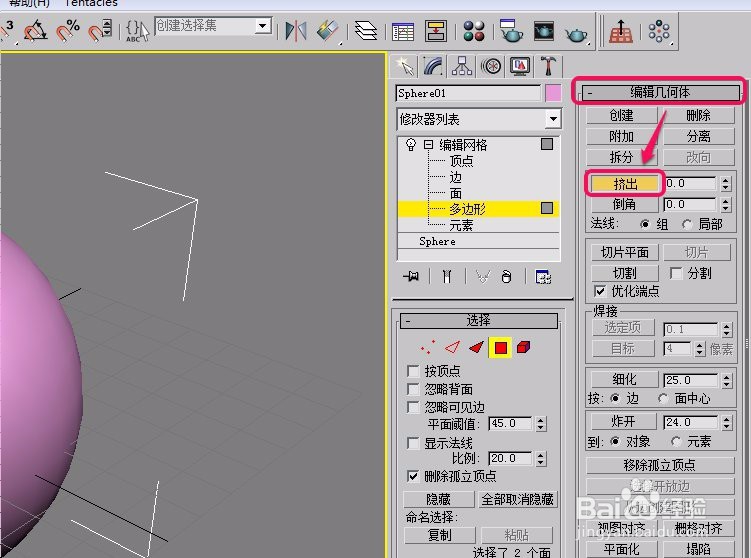Viewport: 751px width, 558px height.
Task: Toggle Show End Result icon
Action: pyautogui.click(x=446, y=276)
